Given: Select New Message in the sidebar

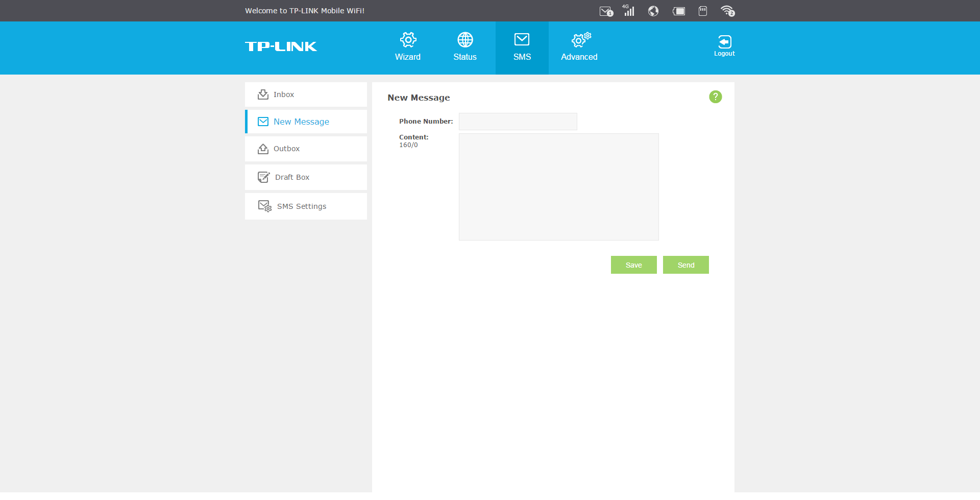Looking at the screenshot, I should (x=306, y=122).
